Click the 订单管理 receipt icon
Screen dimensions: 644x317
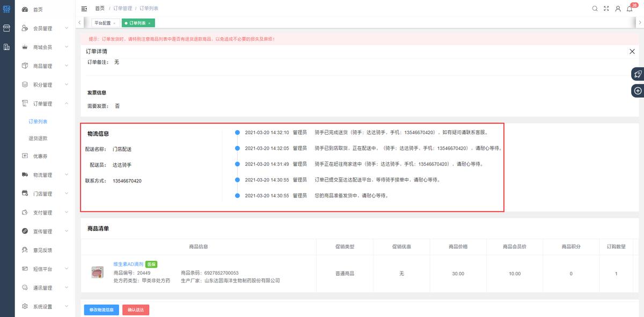tap(25, 104)
